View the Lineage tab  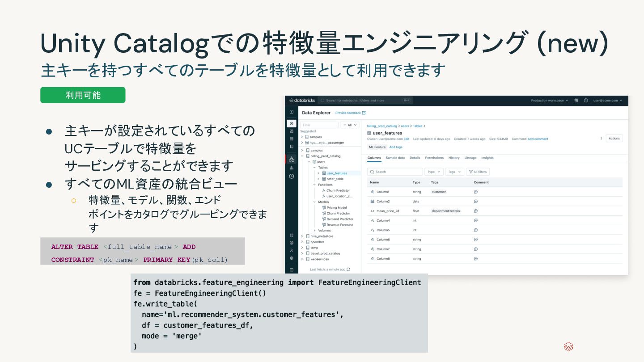click(470, 158)
